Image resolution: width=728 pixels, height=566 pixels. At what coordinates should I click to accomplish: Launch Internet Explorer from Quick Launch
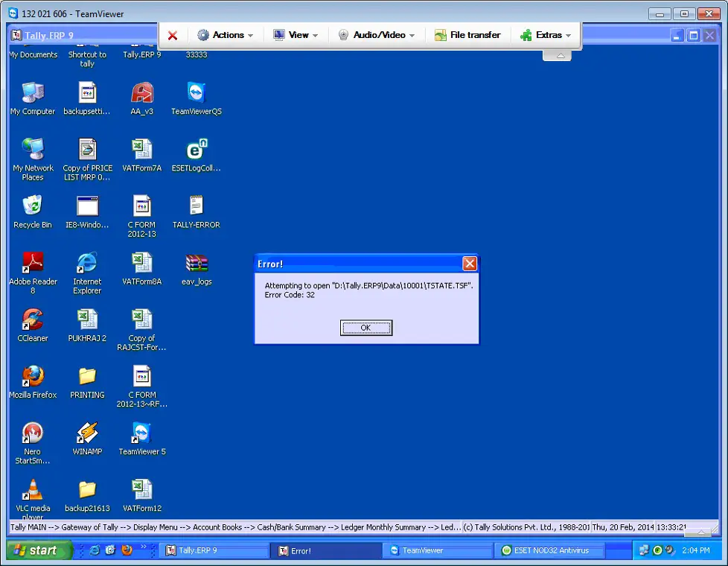(95, 550)
